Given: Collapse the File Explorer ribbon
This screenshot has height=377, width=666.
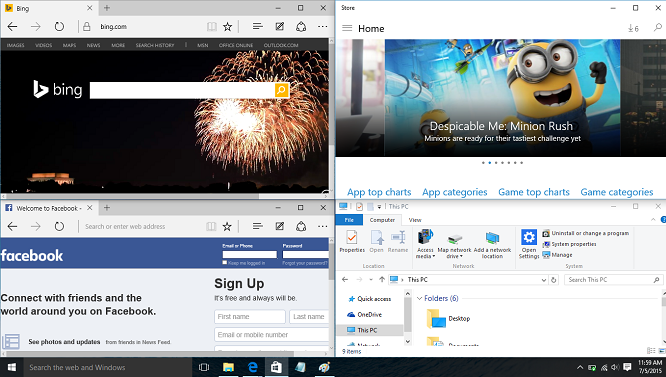Looking at the screenshot, I should [653, 219].
